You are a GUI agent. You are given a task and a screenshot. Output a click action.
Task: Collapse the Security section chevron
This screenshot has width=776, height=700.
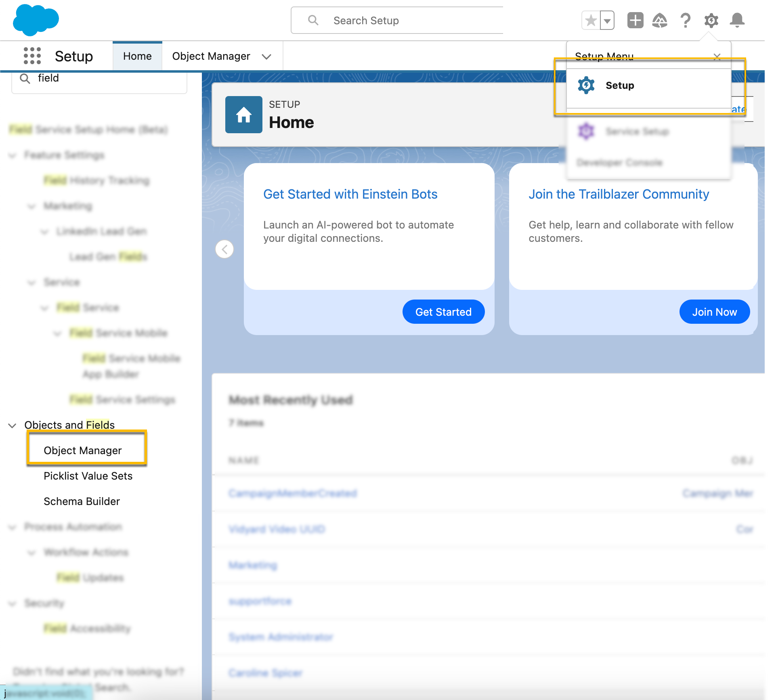[13, 603]
